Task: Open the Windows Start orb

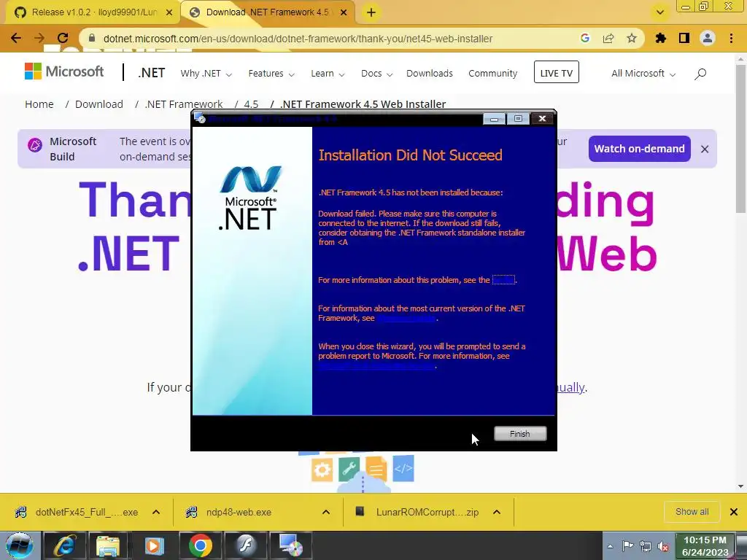Action: pyautogui.click(x=19, y=545)
